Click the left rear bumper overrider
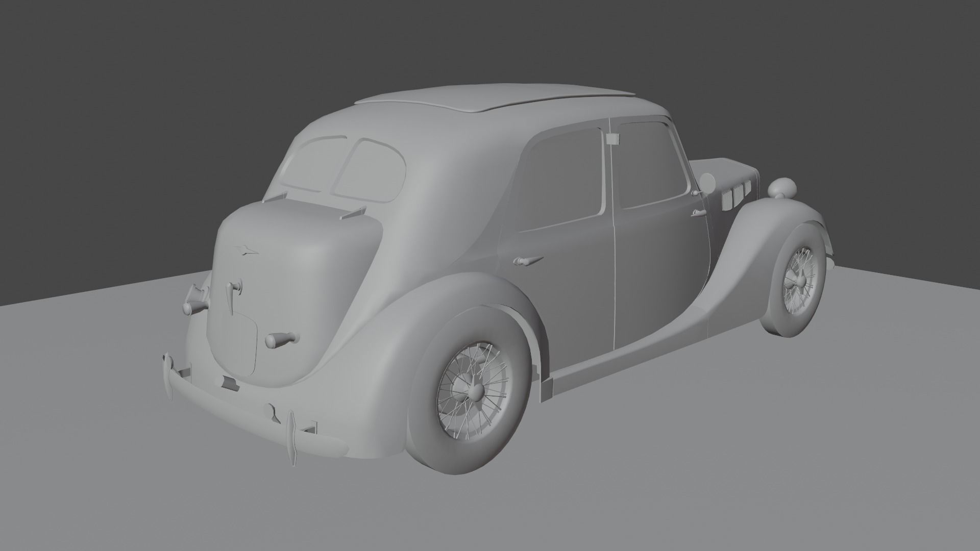 click(168, 376)
